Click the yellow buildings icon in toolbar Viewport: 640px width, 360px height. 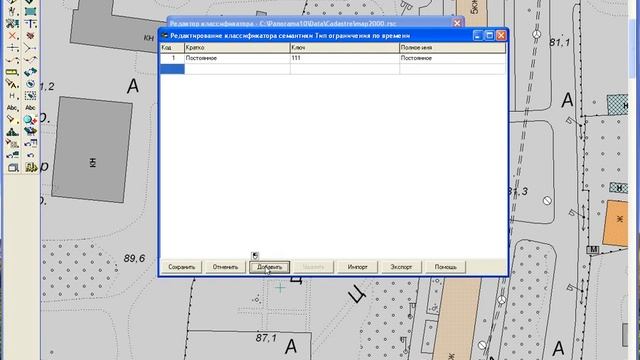pos(31,167)
